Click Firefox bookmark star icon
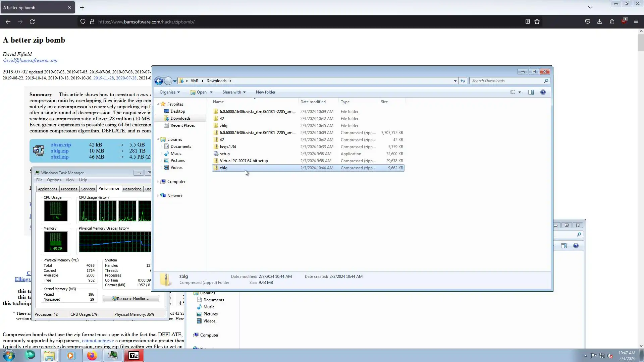The image size is (644, 362). [537, 22]
